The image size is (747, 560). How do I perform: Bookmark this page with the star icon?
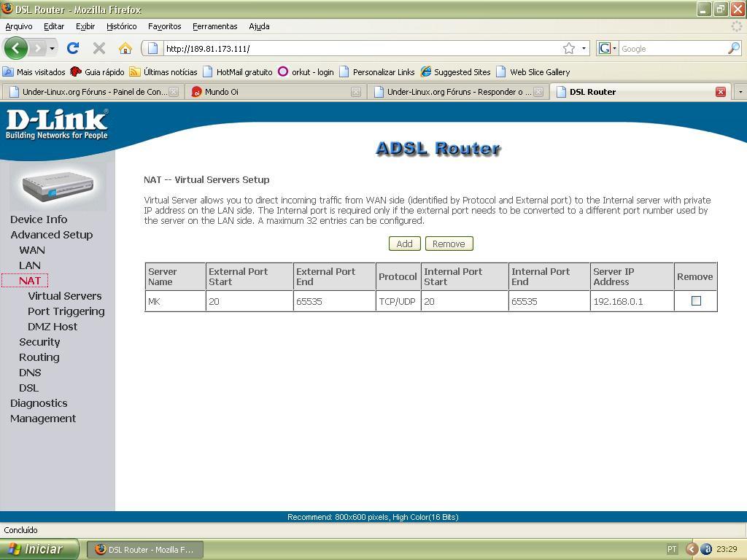click(569, 48)
